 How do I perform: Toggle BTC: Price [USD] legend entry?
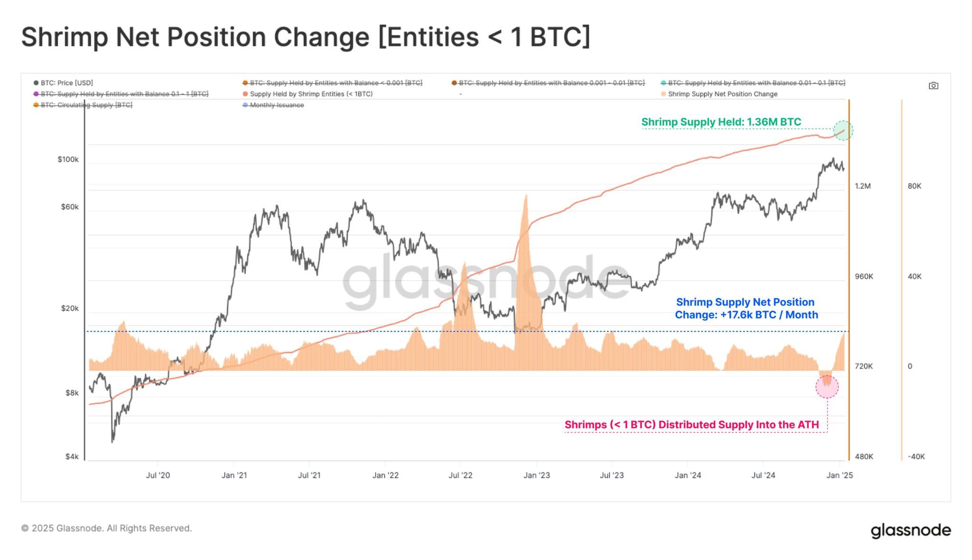coord(64,83)
